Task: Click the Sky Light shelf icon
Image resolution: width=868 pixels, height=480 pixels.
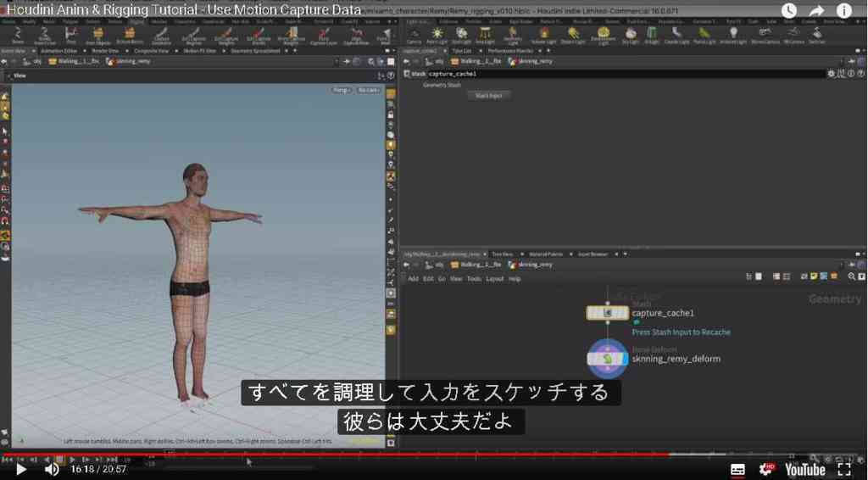Action: (x=630, y=36)
